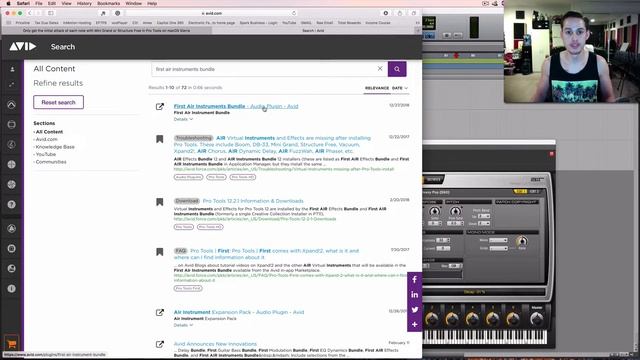Viewport: 640px width, 360px height.
Task: Open the user profile icon in Avid sidebar
Action: coord(12,69)
